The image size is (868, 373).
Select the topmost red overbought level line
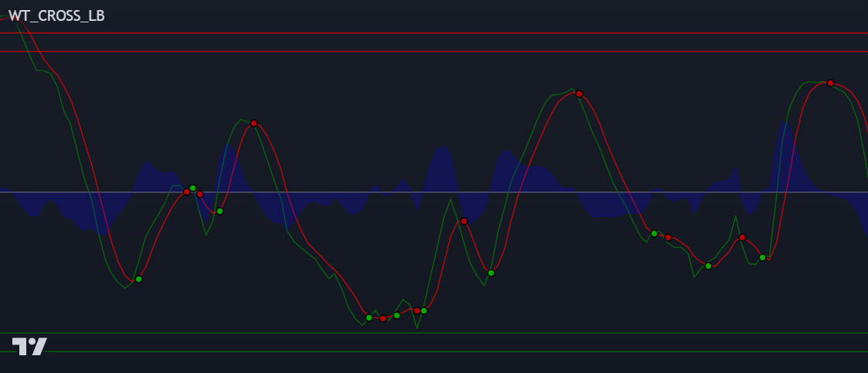point(434,32)
